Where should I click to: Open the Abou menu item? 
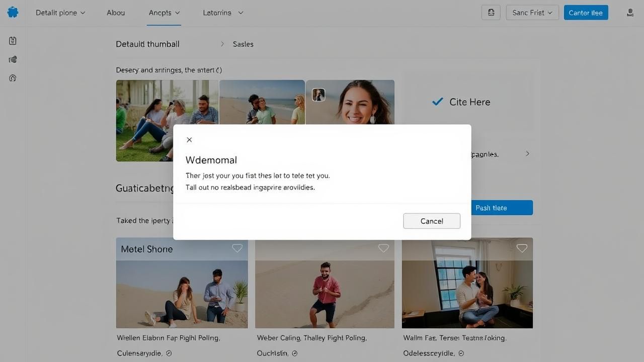[116, 13]
